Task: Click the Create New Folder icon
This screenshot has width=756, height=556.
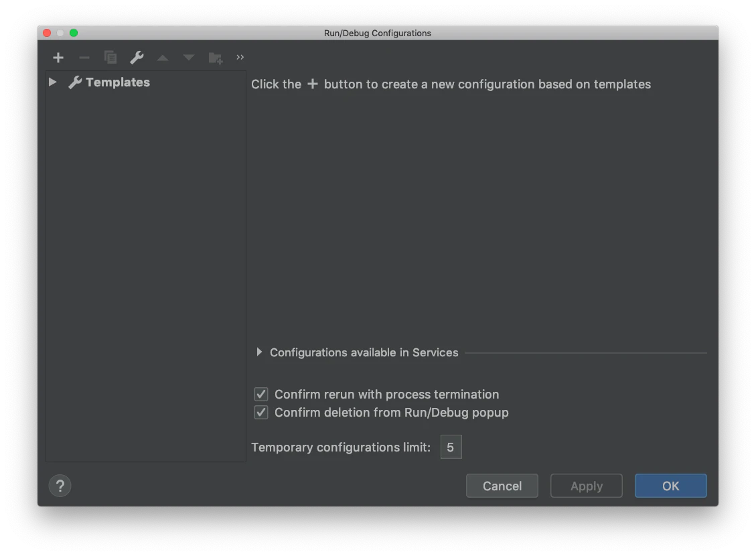Action: 215,58
